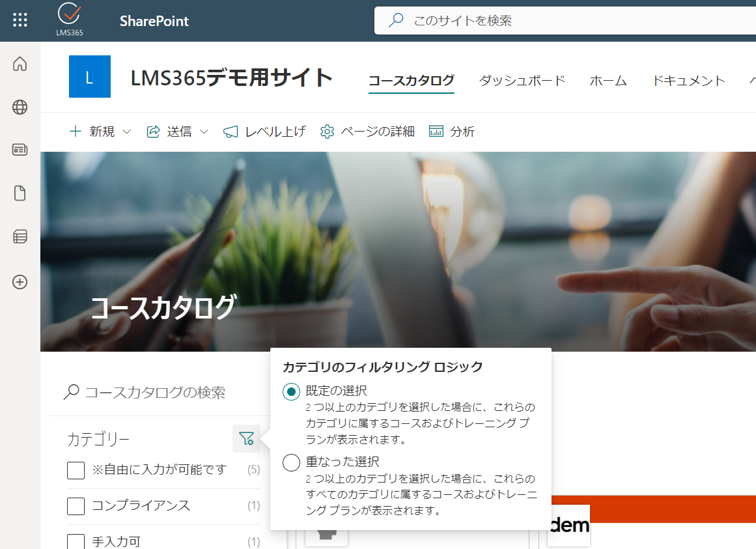Open ページの詳細 in the command bar

tap(367, 132)
